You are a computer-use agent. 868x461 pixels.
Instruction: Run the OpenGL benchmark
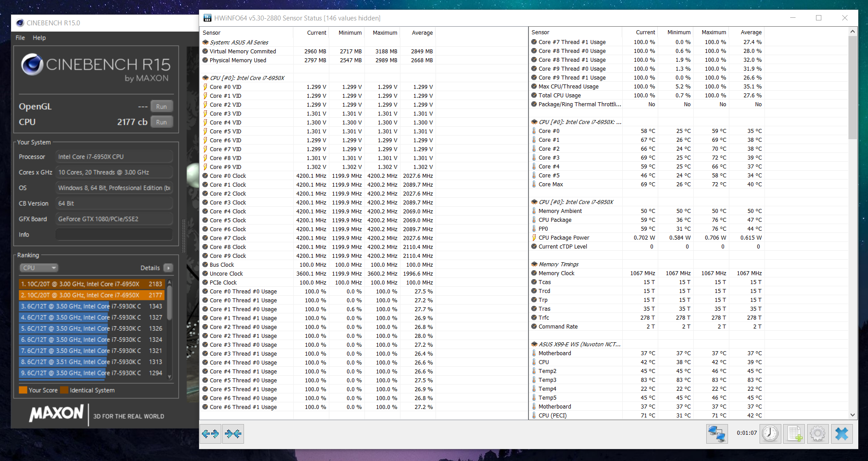[162, 107]
